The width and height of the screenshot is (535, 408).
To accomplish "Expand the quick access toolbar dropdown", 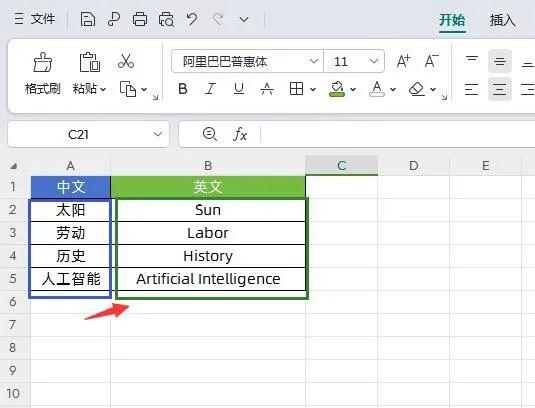I will [x=244, y=20].
